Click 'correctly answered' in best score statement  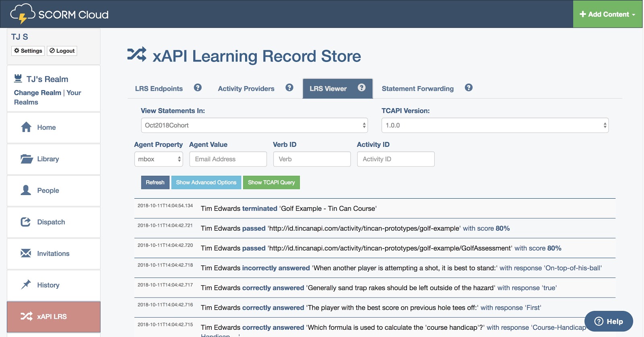pyautogui.click(x=273, y=308)
